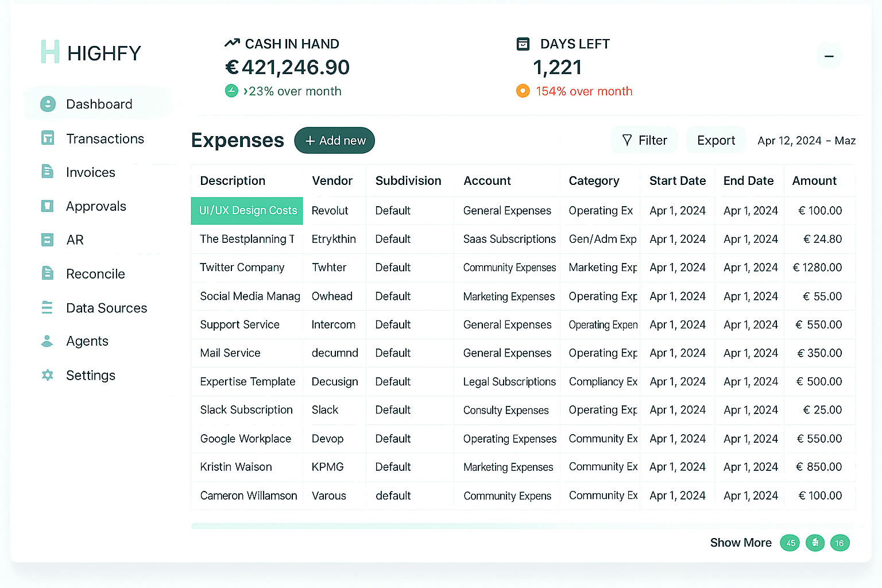Image resolution: width=882 pixels, height=588 pixels.
Task: Expand the expenses list via Show More
Action: (x=741, y=543)
